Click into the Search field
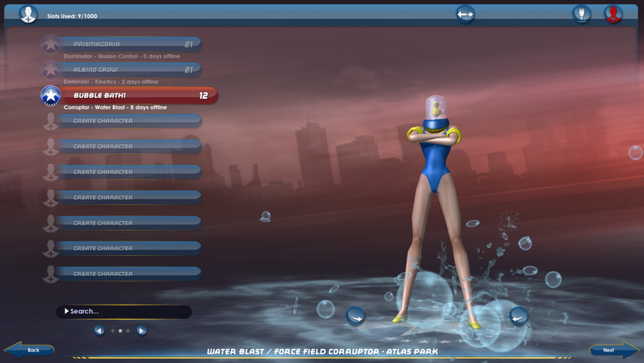Image resolution: width=644 pixels, height=363 pixels. [x=126, y=311]
